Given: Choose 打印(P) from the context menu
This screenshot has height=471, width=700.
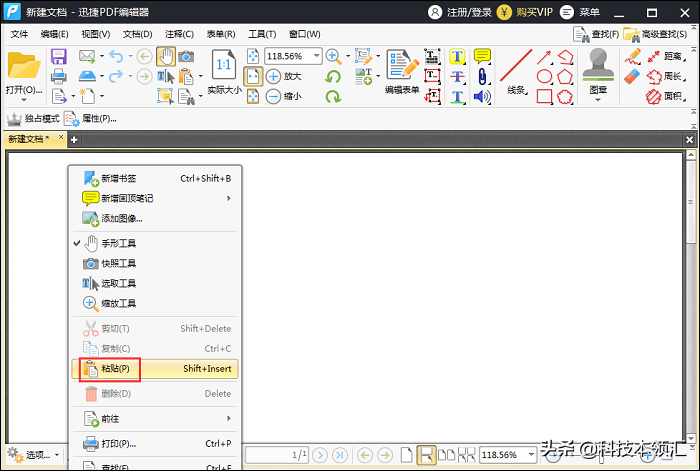Looking at the screenshot, I should point(155,444).
